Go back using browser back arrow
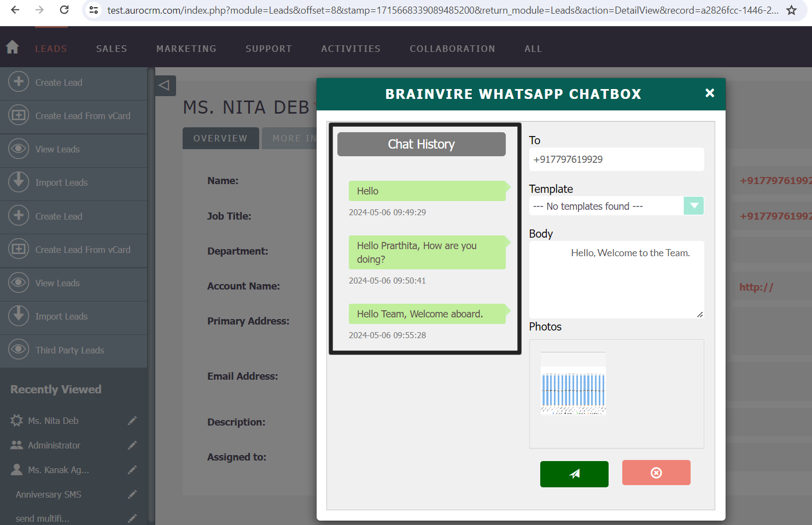Image resolution: width=812 pixels, height=525 pixels. 15,10
